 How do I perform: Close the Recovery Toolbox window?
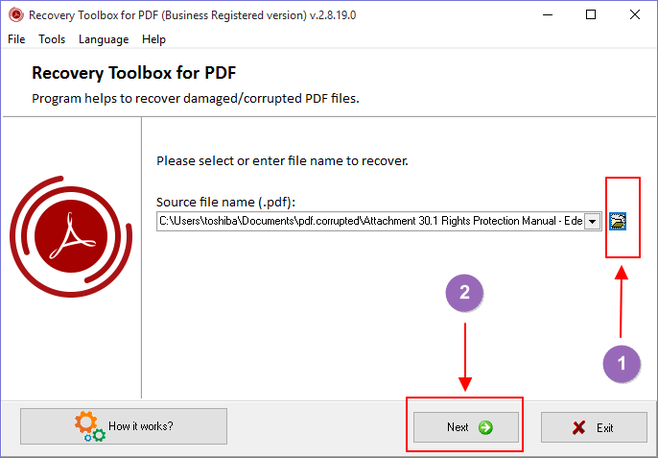(x=635, y=15)
